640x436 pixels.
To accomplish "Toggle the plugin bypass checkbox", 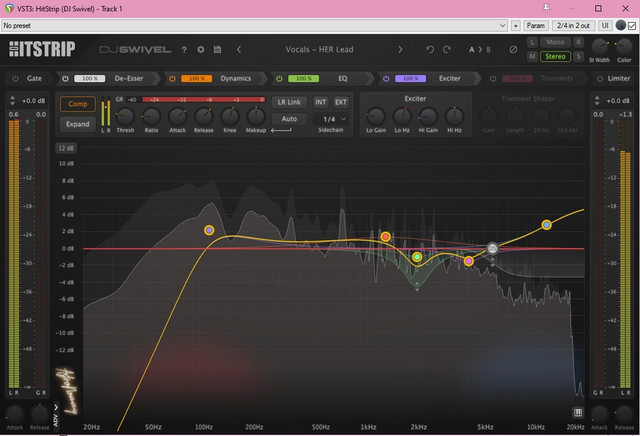I will 632,26.
